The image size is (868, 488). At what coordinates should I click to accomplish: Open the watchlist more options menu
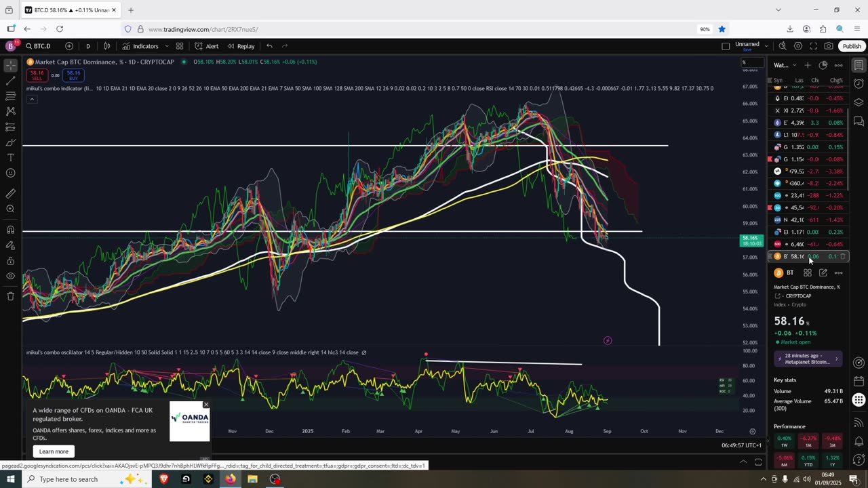(839, 65)
